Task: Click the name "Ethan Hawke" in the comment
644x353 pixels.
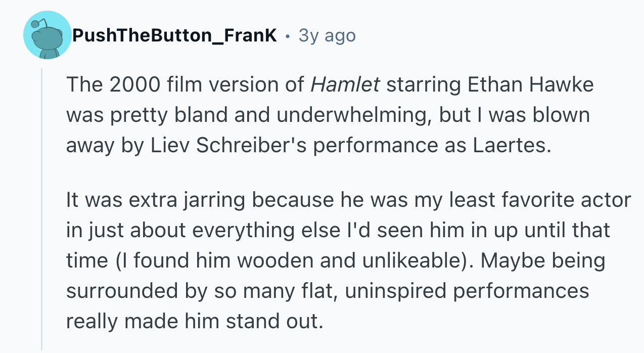Action: pyautogui.click(x=530, y=85)
